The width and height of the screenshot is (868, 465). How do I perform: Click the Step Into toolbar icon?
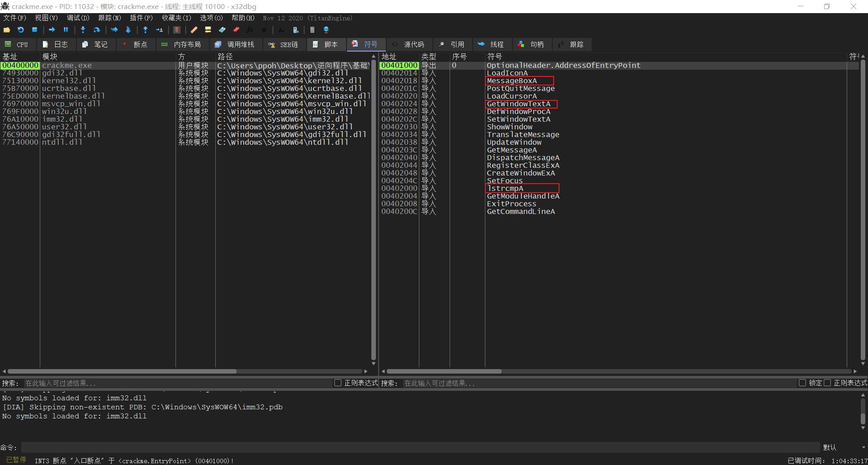[83, 30]
